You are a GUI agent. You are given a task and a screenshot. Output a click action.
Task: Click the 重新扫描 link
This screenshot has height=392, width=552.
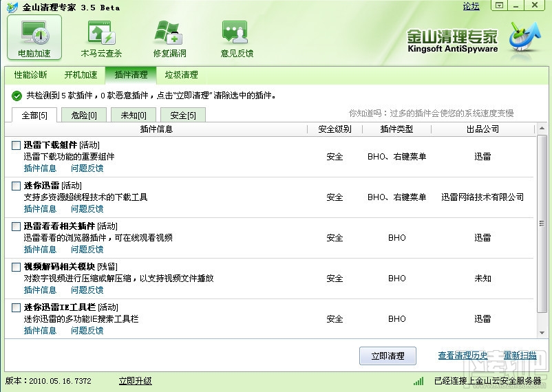tap(520, 356)
